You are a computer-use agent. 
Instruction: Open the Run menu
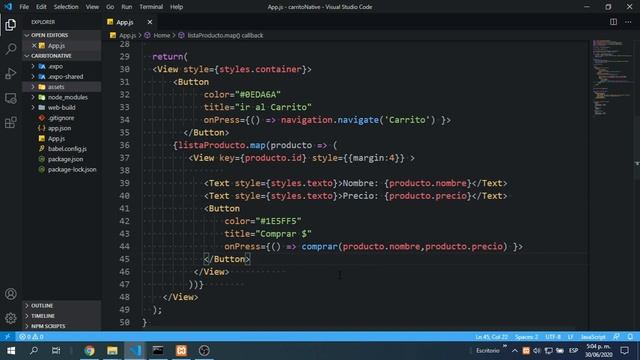(127, 7)
